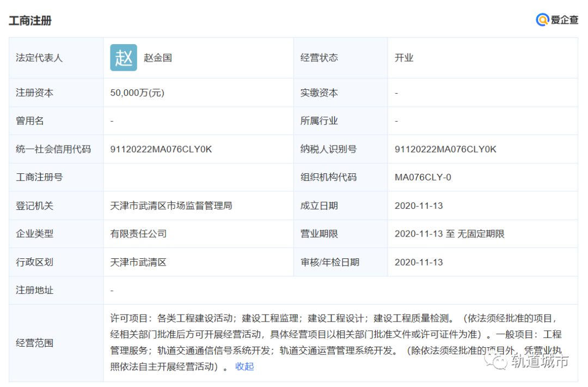
Task: Click the 爱企查 brand text
Action: coord(564,20)
